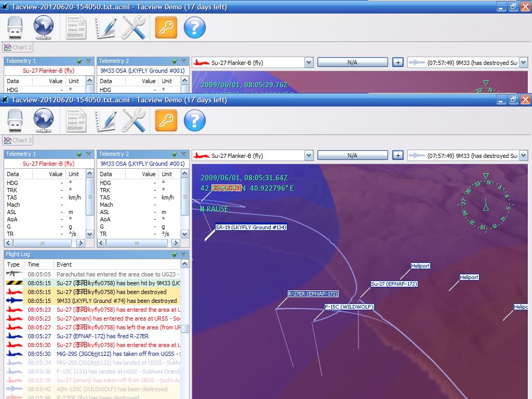Click the Telemetry 2 horizontal scrollbar thumb

point(137,243)
